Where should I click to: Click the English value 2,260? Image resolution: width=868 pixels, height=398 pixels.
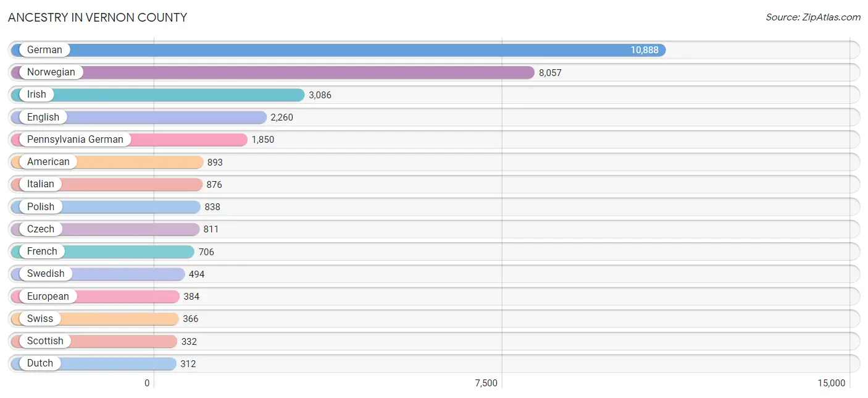282,117
